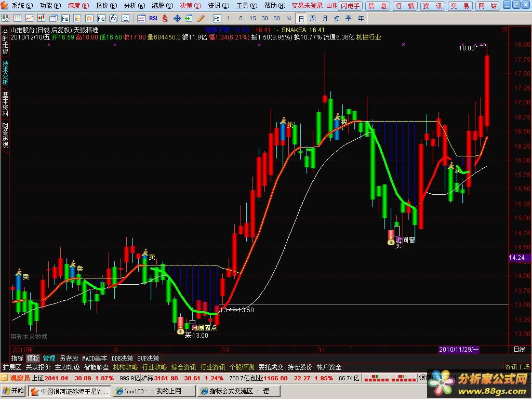This screenshot has height=399, width=532.
Task: Click the tree structure icon
Action: click(x=77, y=18)
